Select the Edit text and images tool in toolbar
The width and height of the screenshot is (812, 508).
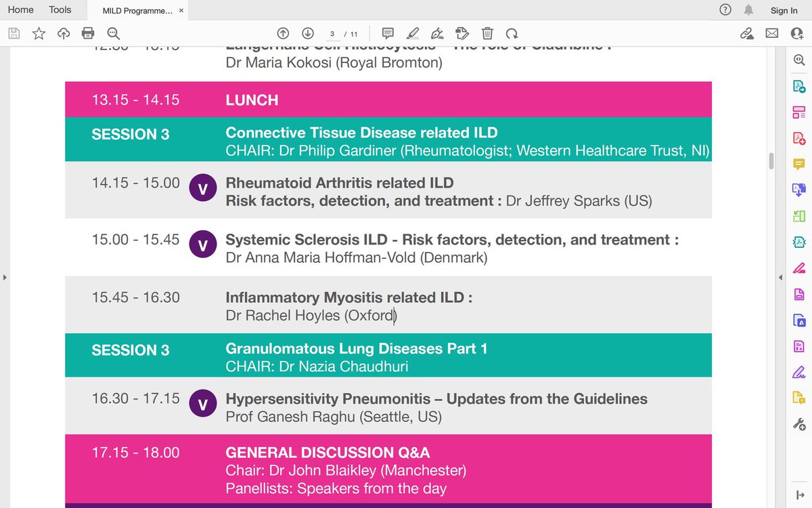click(462, 33)
